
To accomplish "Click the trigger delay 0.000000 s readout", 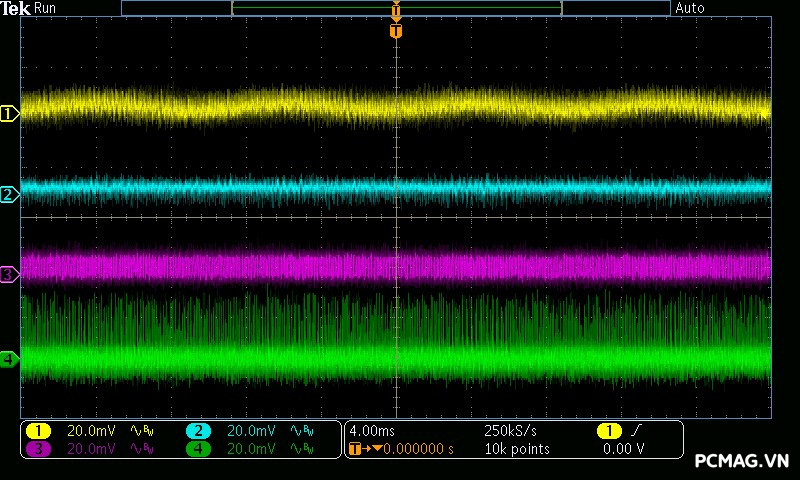I will (416, 449).
